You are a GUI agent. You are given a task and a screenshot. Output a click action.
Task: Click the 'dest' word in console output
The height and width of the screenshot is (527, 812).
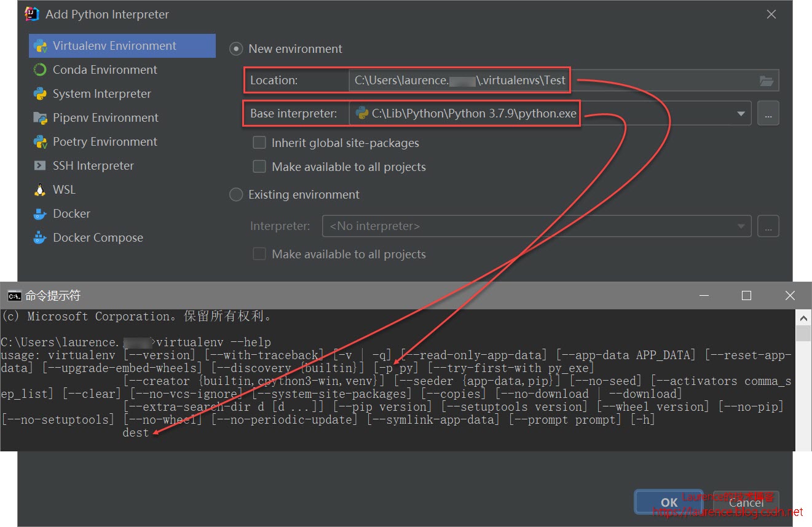point(136,433)
